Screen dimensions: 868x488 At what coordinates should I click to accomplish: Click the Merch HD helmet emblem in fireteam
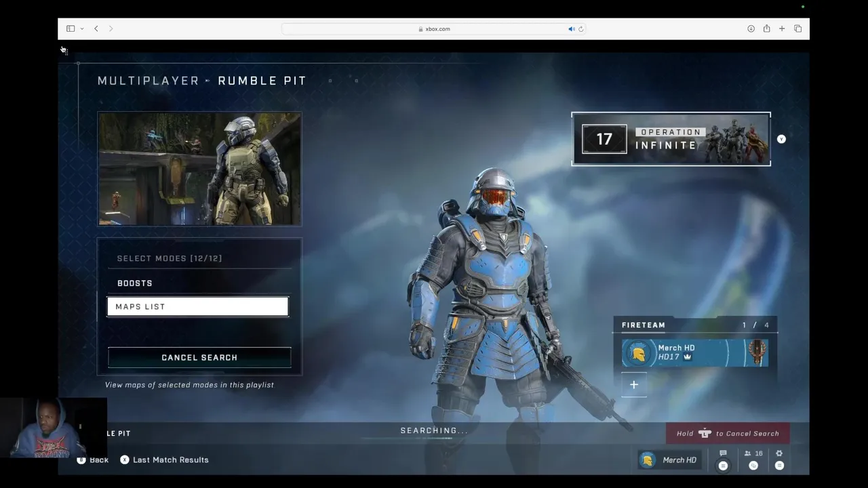638,353
